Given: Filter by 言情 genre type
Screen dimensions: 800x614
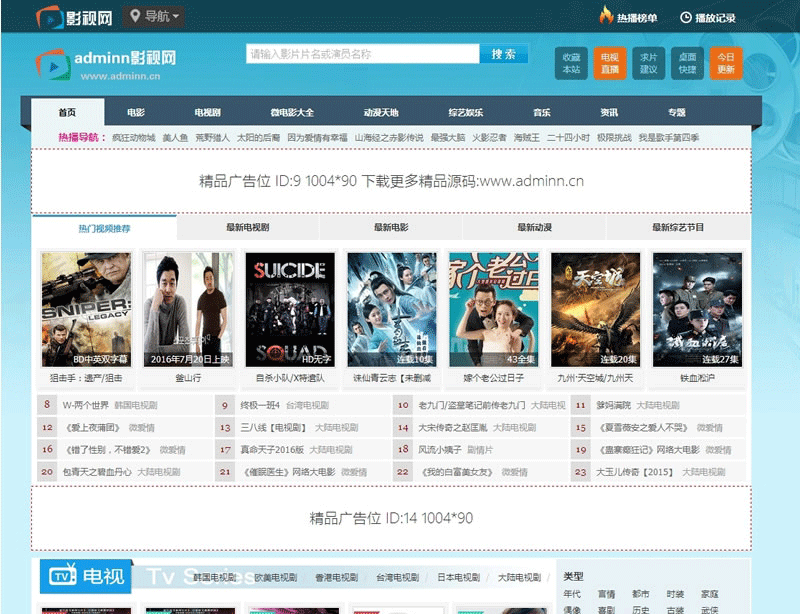Looking at the screenshot, I should [x=606, y=594].
